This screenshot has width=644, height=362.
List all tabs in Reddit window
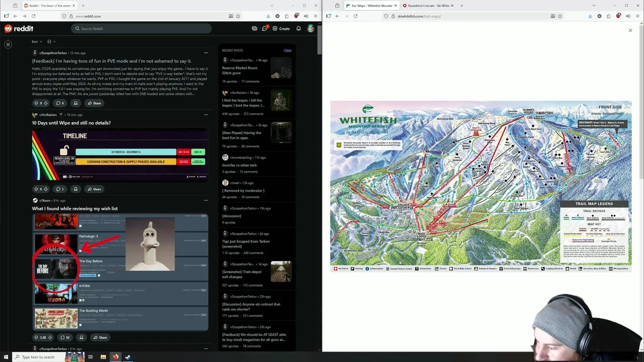(x=272, y=6)
